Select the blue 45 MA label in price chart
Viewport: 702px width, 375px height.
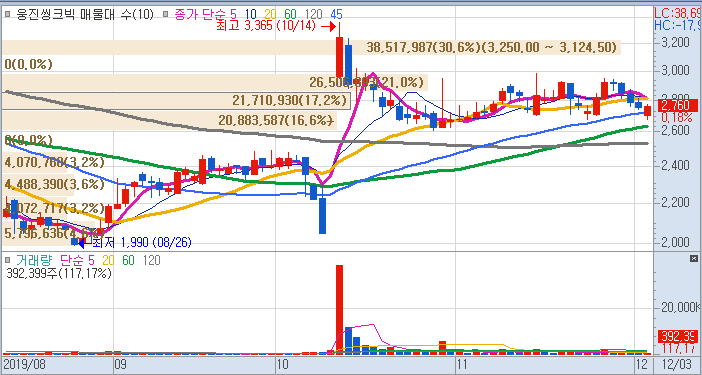pyautogui.click(x=336, y=14)
